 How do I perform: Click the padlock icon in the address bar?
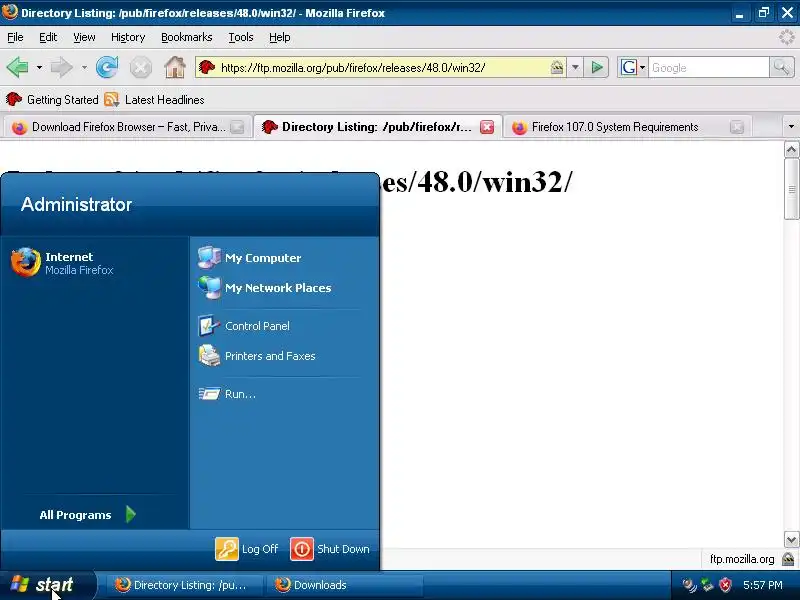pos(557,67)
